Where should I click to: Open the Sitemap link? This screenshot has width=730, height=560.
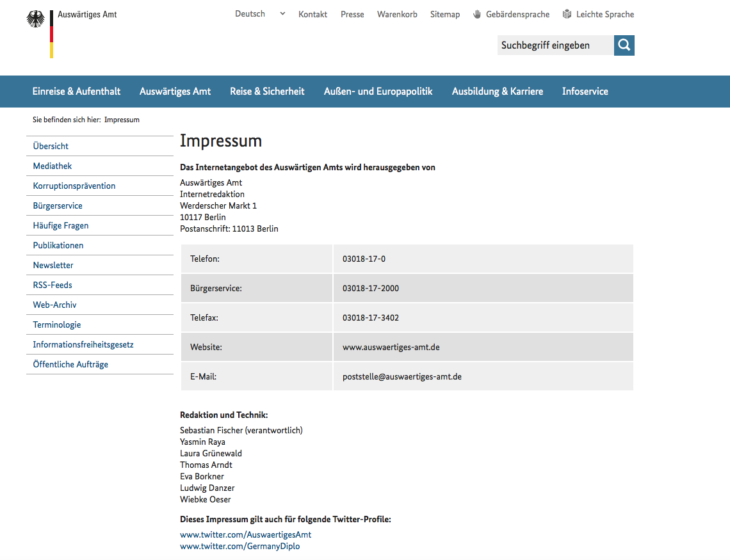(x=444, y=15)
